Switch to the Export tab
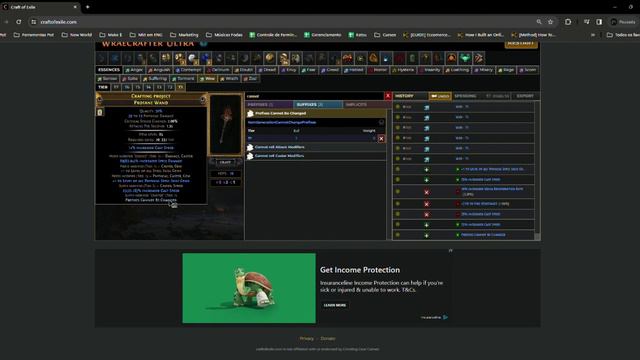Screen dimensions: 640x360 click(x=525, y=96)
